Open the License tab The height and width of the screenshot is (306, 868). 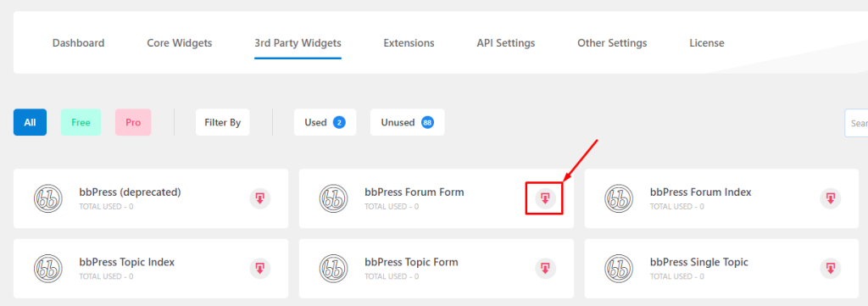[x=707, y=43]
